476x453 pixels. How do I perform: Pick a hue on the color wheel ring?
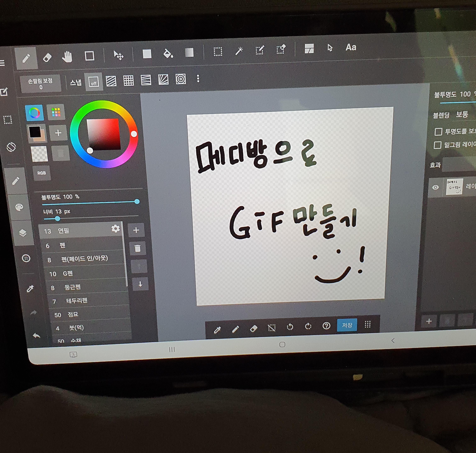[x=134, y=134]
